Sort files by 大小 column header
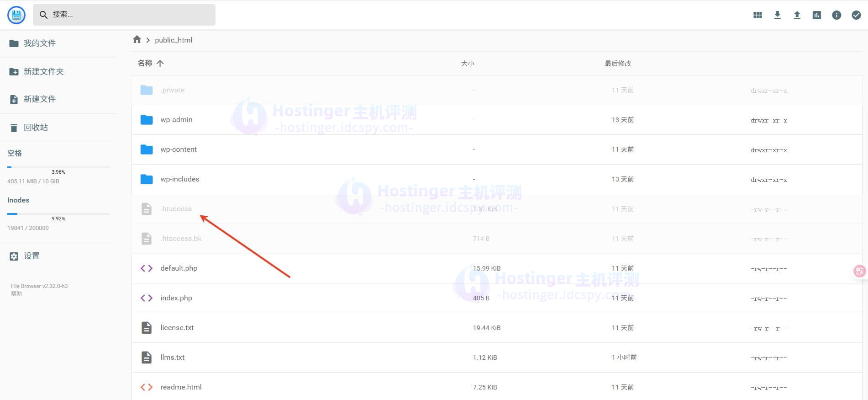Image resolution: width=868 pixels, height=400 pixels. pos(467,64)
